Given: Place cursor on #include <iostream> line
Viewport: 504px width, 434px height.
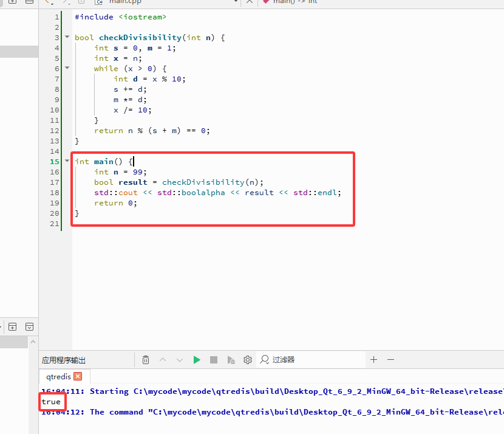Looking at the screenshot, I should tap(121, 17).
